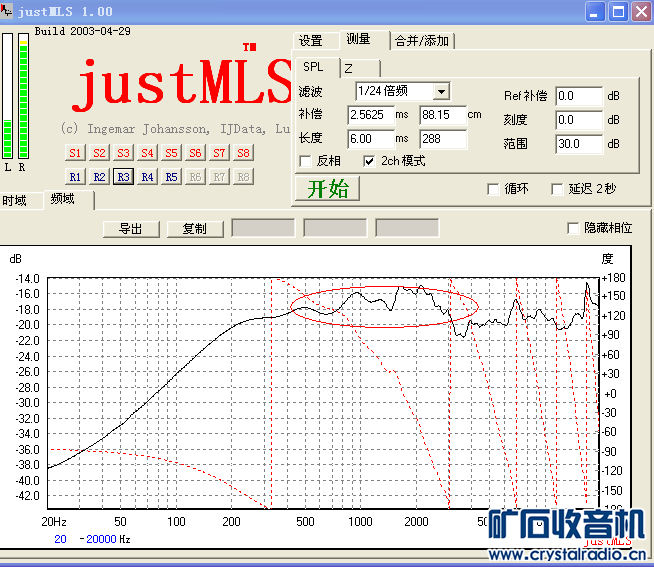Select memory slot S2 button

click(x=99, y=153)
